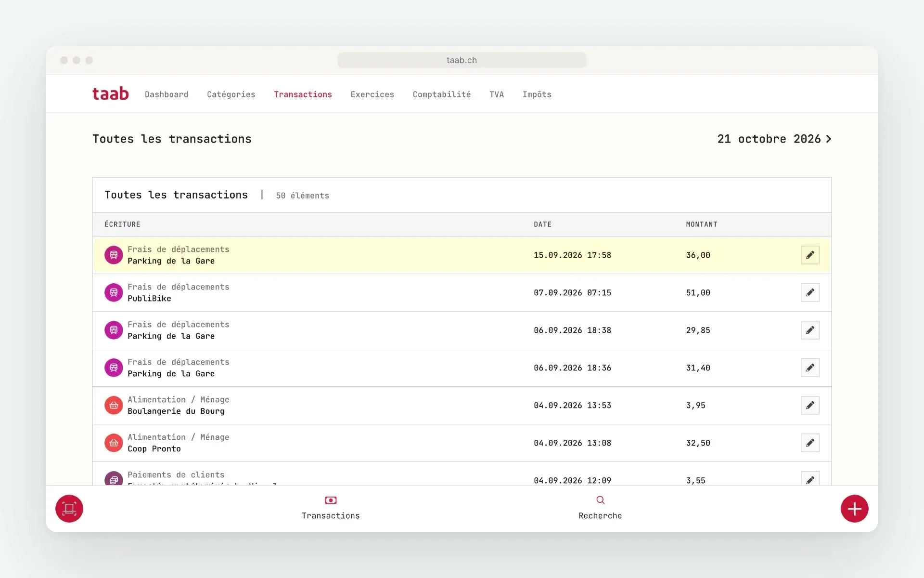
Task: Click the amount 29,85
Action: pos(698,330)
